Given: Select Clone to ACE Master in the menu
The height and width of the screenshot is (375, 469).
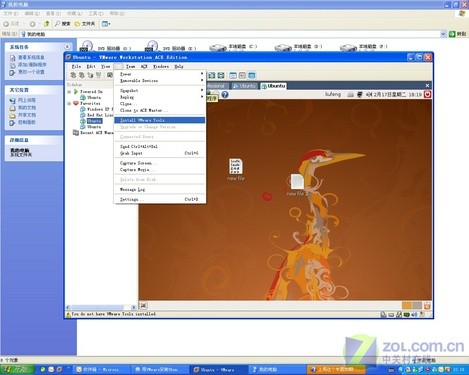Looking at the screenshot, I should [x=159, y=110].
